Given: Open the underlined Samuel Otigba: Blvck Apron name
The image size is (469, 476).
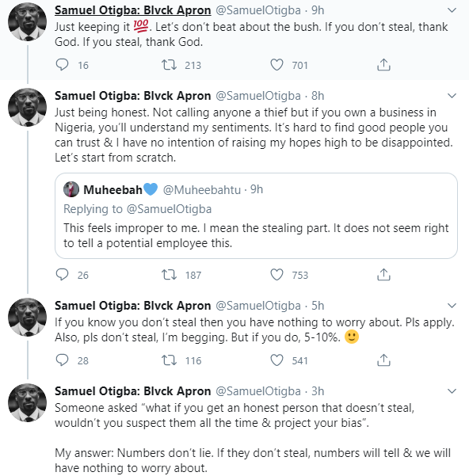Looking at the screenshot, I should pos(132,10).
